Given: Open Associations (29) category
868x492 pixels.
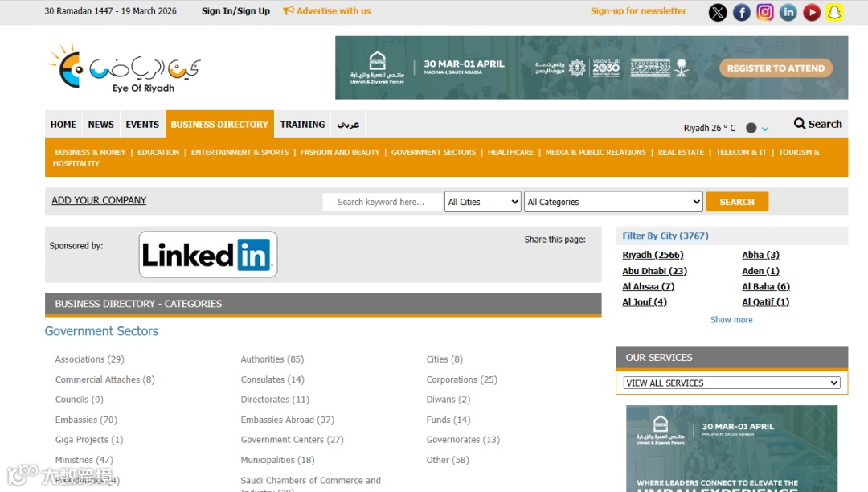Looking at the screenshot, I should [90, 359].
